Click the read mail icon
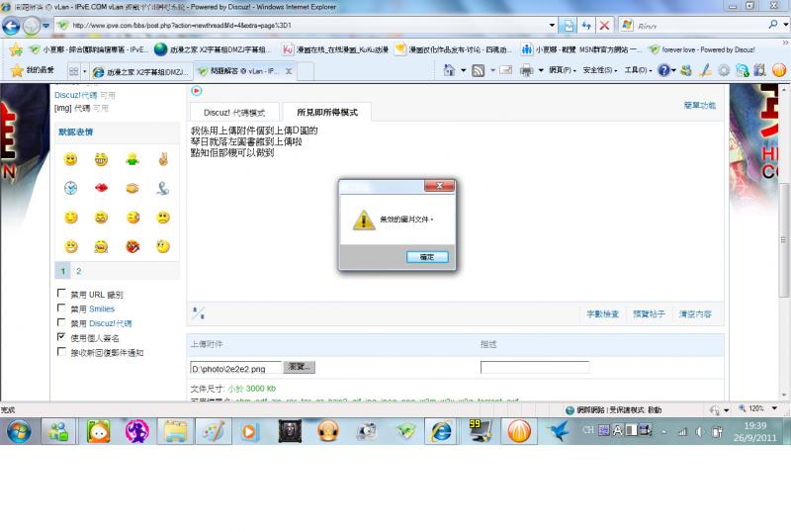Screen dimensions: 791x532 pos(506,70)
